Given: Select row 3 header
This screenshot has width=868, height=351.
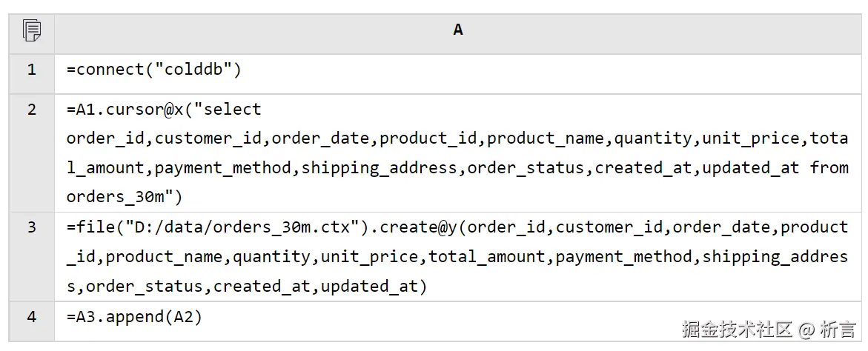Looking at the screenshot, I should point(32,227).
